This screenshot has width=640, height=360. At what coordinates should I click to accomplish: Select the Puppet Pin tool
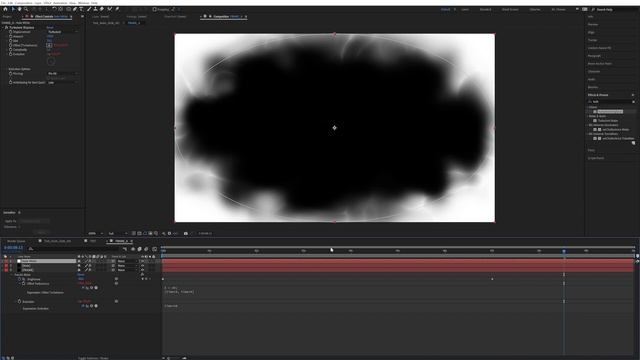(117, 9)
